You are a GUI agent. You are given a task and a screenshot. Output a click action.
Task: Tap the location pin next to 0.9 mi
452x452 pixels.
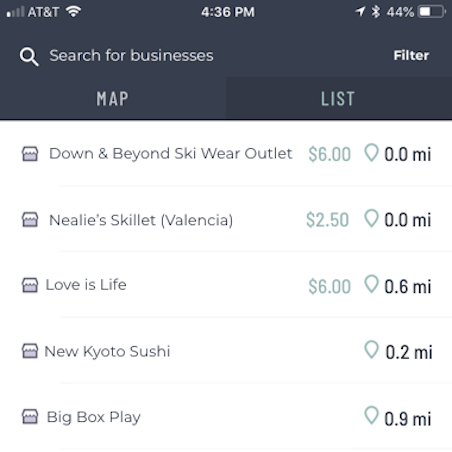click(x=371, y=415)
